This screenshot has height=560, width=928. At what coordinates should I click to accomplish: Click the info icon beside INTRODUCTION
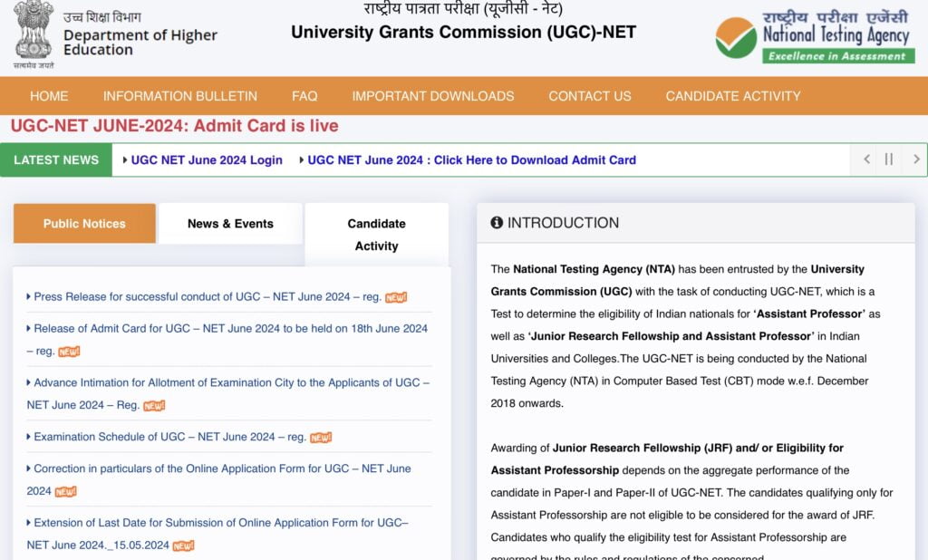(x=497, y=223)
